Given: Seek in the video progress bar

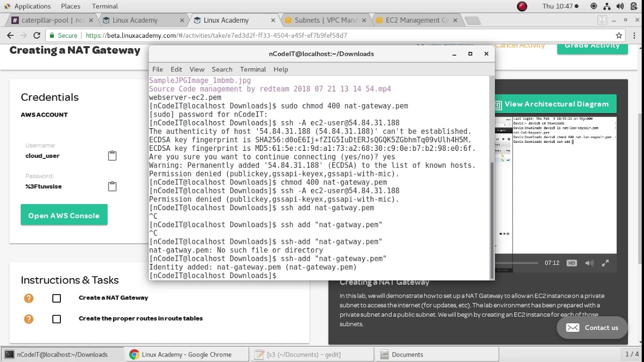Looking at the screenshot, I should click(517, 263).
